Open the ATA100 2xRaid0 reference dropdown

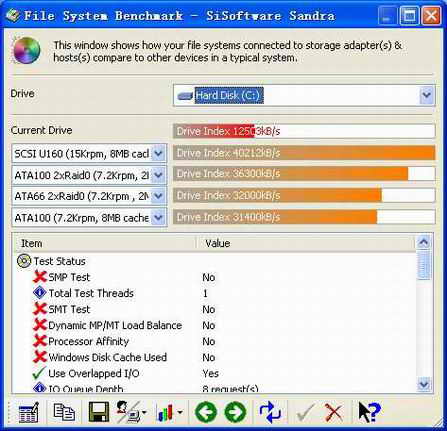pos(158,175)
